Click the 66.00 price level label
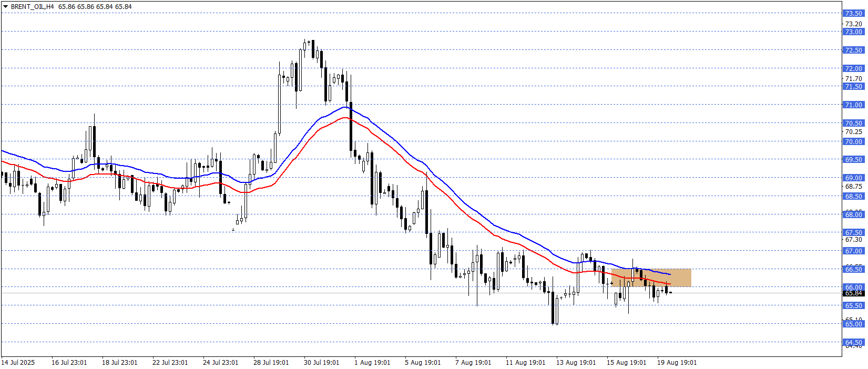Screen dimensions: 868x369 tap(854, 288)
